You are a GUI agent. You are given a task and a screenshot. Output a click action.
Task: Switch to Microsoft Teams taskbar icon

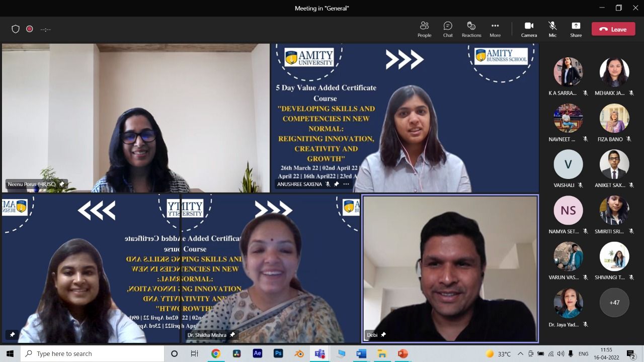point(320,353)
